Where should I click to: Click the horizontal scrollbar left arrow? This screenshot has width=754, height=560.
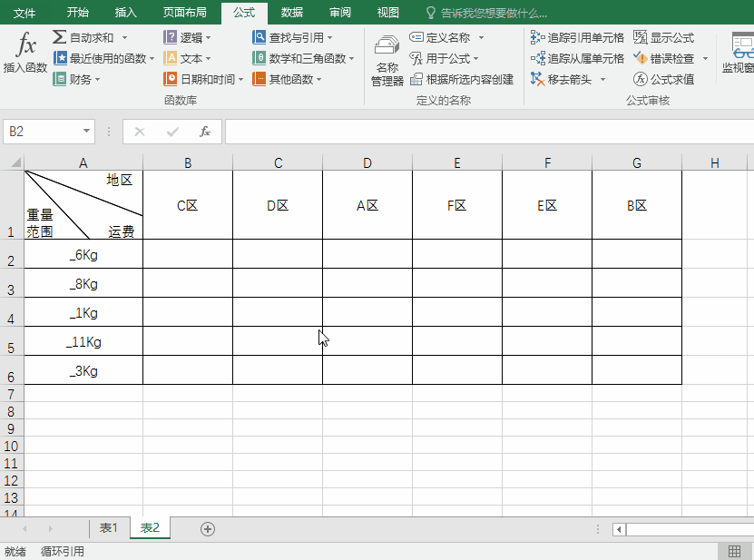point(619,530)
